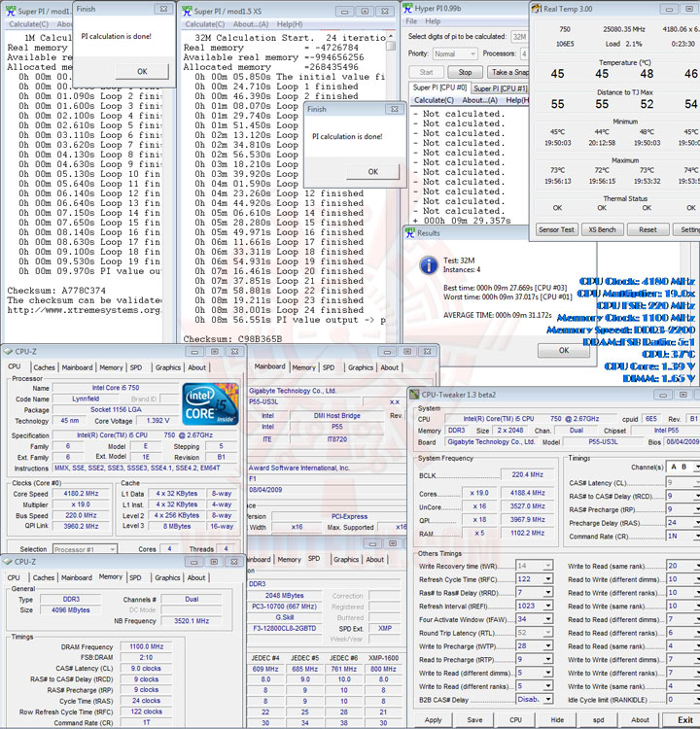Select Caches tab in the Core i5 750 CPU-Z window

(x=44, y=367)
